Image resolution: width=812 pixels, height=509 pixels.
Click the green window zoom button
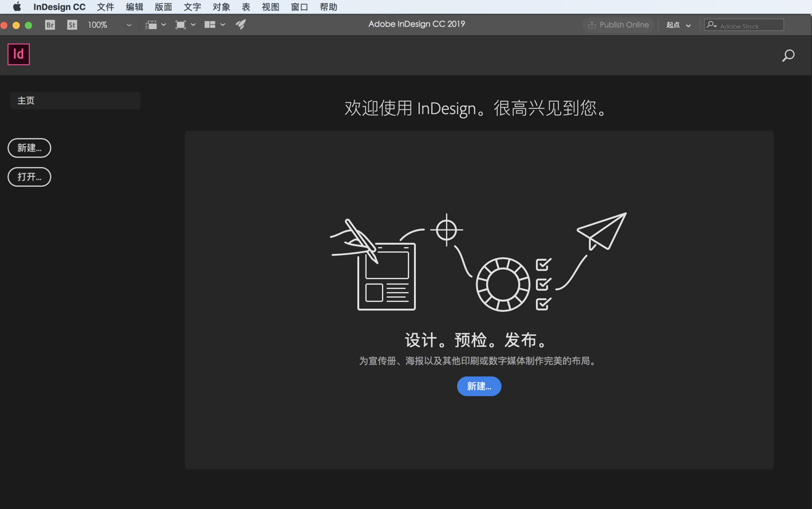tap(28, 25)
